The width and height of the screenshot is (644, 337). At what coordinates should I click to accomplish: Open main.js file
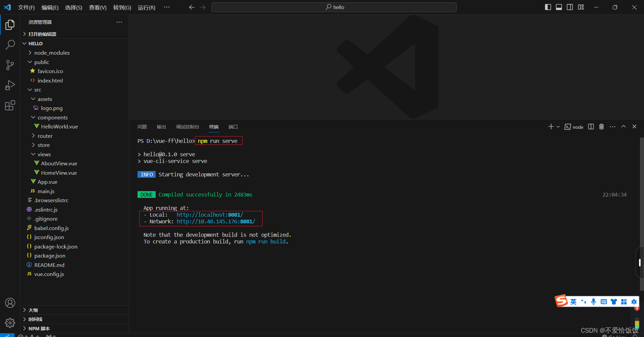[74, 191]
